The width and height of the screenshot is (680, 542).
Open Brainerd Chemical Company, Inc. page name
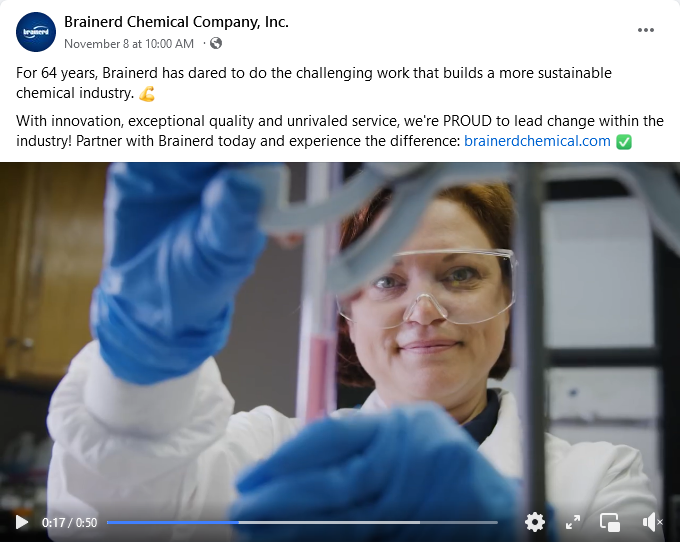177,22
